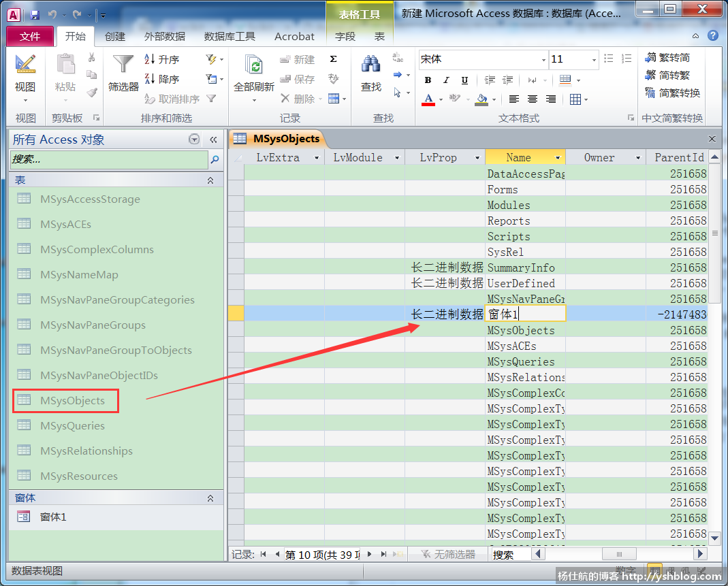This screenshot has width=728, height=586.
Task: Open font name dropdown showing 宋体
Action: (543, 60)
